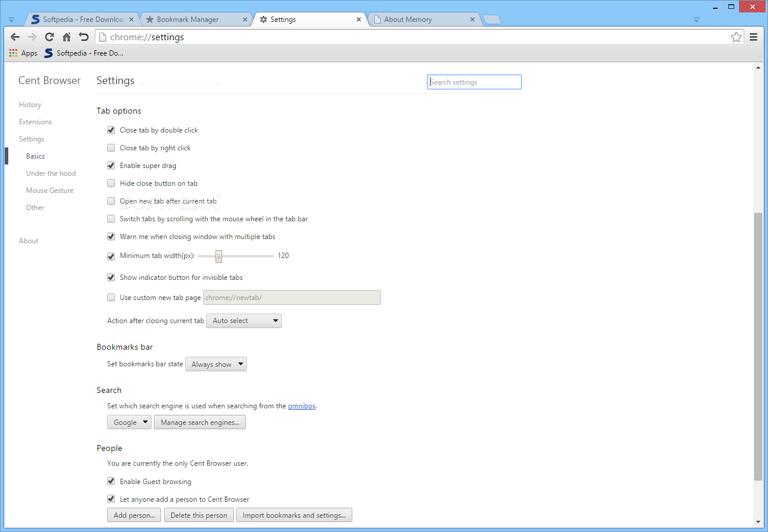Open the About page in sidebar

click(x=28, y=241)
